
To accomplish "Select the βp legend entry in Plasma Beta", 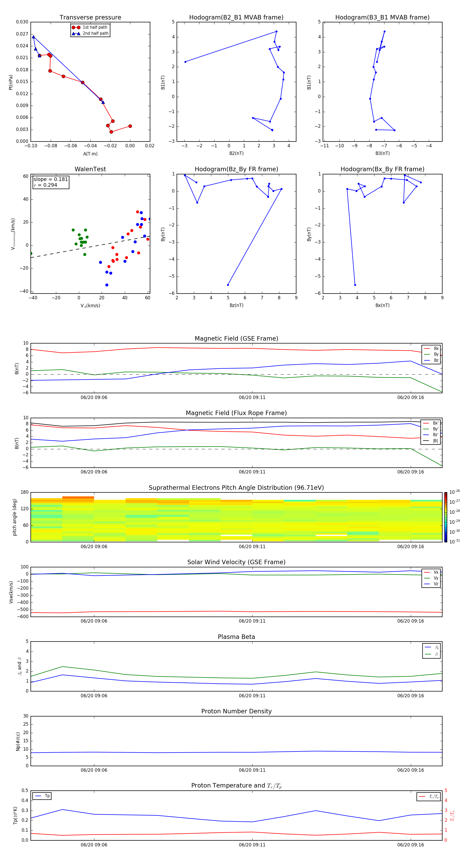I will click(x=431, y=647).
